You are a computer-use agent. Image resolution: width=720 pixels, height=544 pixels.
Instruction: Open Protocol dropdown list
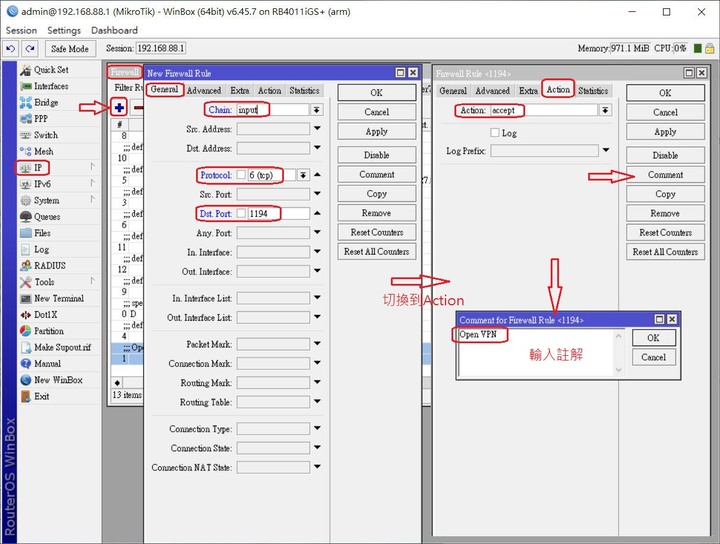pos(303,175)
